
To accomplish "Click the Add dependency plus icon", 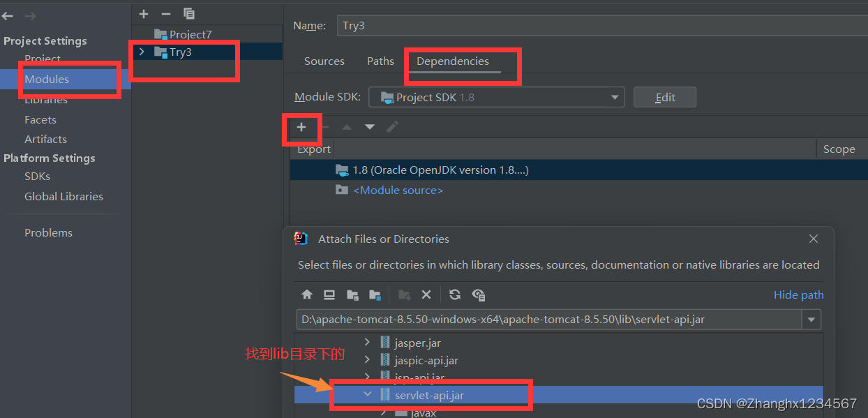I will [x=301, y=128].
